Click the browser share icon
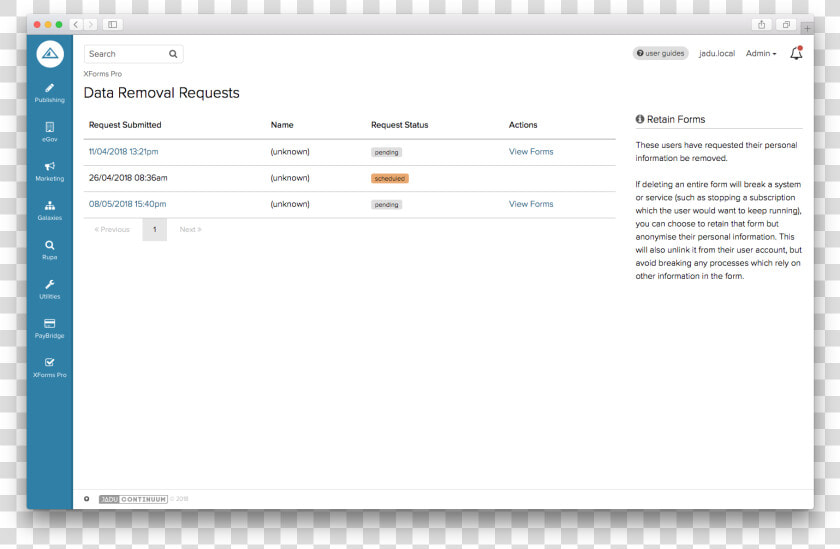This screenshot has height=549, width=840. (x=761, y=25)
